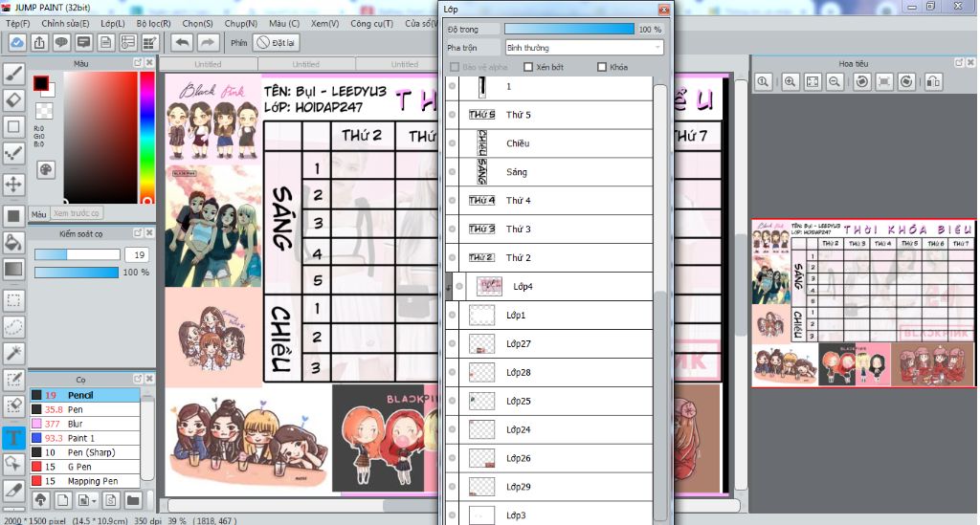Select the Operation object tool
The image size is (980, 525).
[13, 464]
